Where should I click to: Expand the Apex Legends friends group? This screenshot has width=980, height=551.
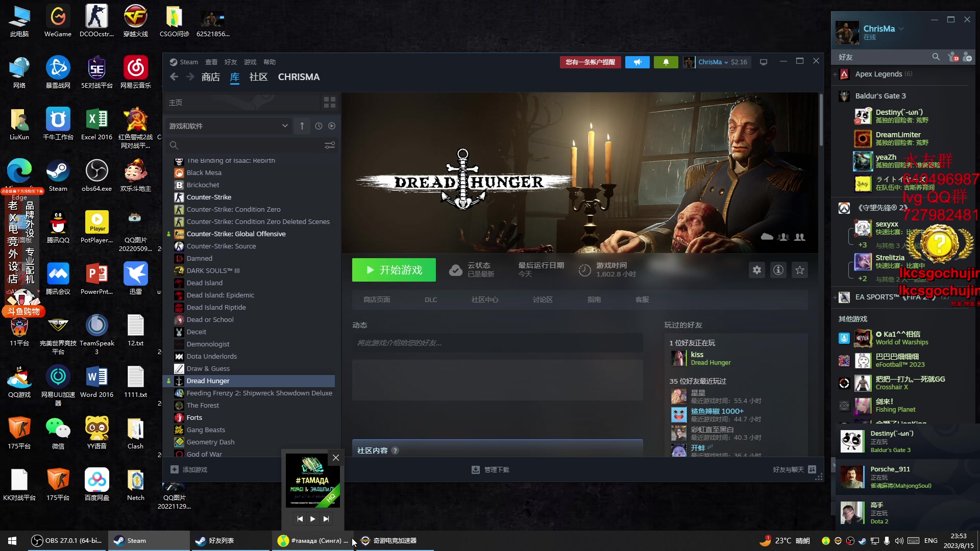pos(835,74)
